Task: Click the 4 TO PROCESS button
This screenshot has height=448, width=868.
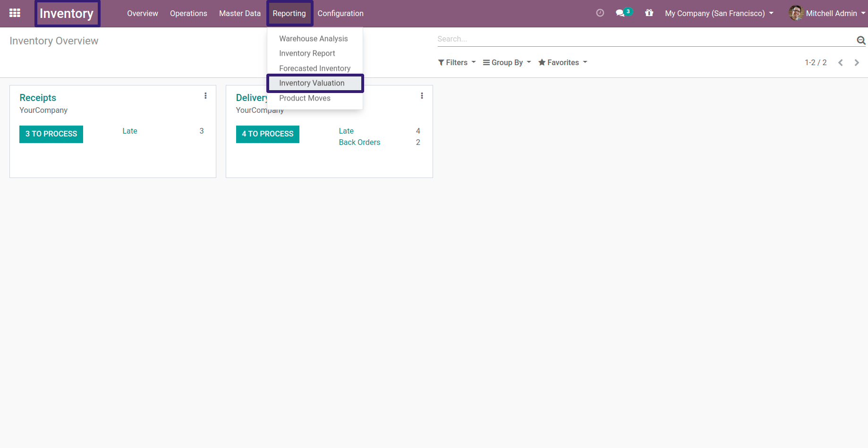Action: (268, 134)
